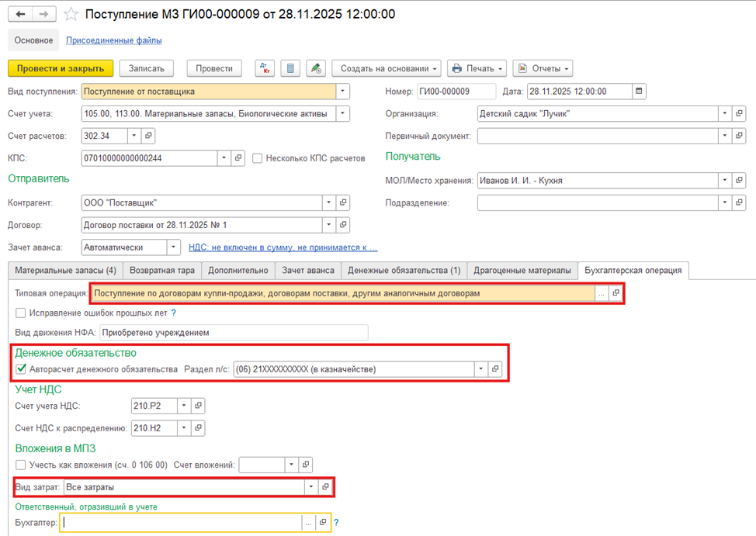
Task: Open Печать menu
Action: point(477,68)
